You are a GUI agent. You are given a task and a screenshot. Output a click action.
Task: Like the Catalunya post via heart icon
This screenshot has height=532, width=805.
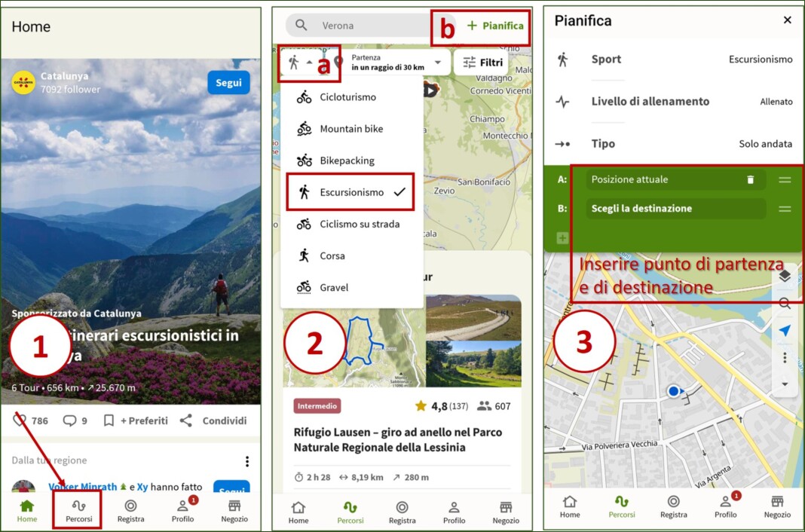(x=20, y=420)
